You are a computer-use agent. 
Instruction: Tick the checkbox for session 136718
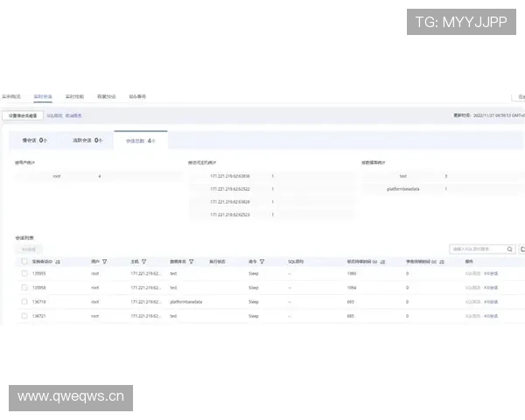[24, 301]
